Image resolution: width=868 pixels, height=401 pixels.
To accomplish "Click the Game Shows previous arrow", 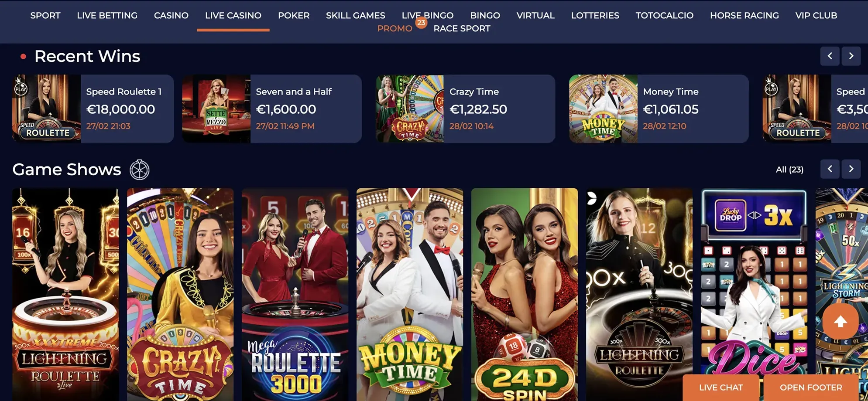I will [x=830, y=169].
